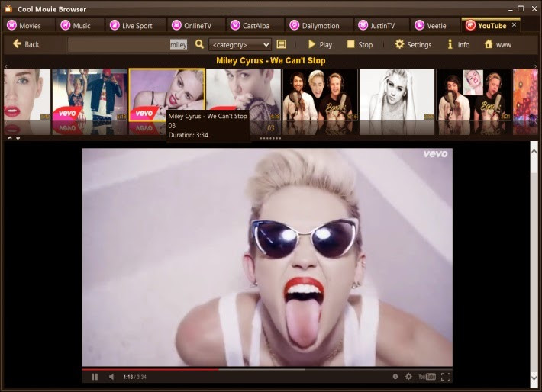Click the 1:18 / 3:34 time display
Viewport: 542px width, 392px height.
tap(135, 377)
